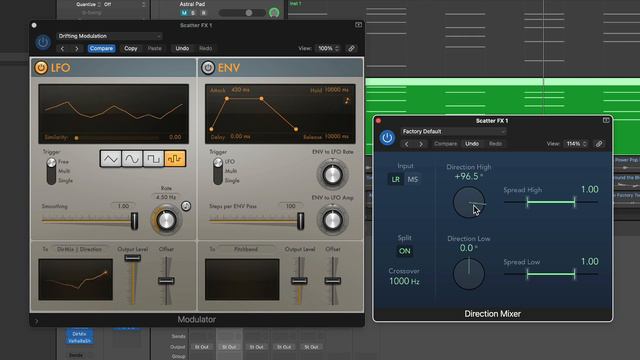This screenshot has width=640, height=360.
Task: Go to next preset in Direction Mixer
Action: coord(421,144)
